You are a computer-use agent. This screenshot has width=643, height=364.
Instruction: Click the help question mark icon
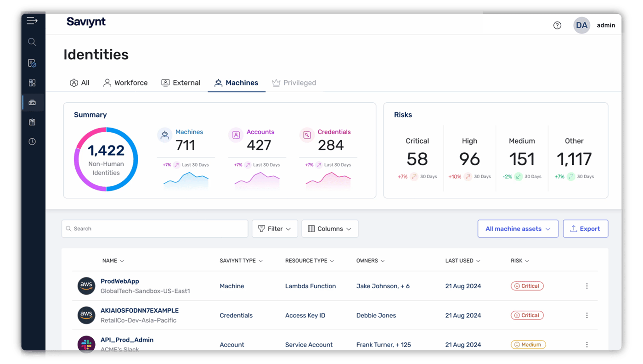557,25
